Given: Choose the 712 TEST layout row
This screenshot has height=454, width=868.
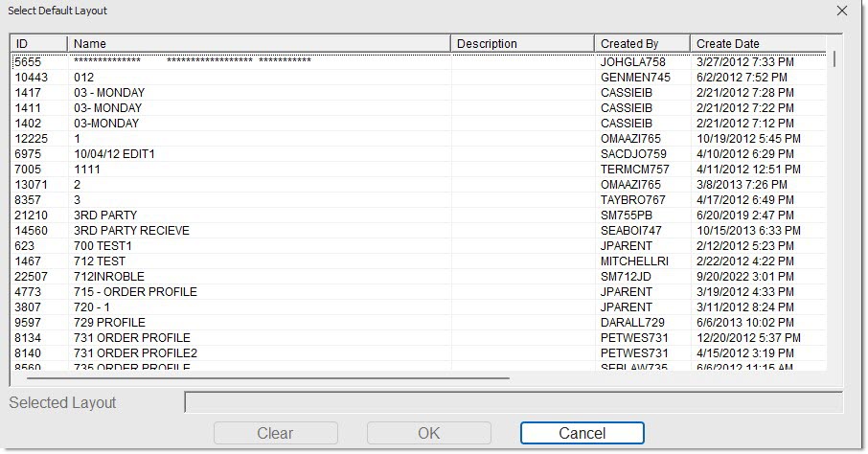Looking at the screenshot, I should pos(100,261).
